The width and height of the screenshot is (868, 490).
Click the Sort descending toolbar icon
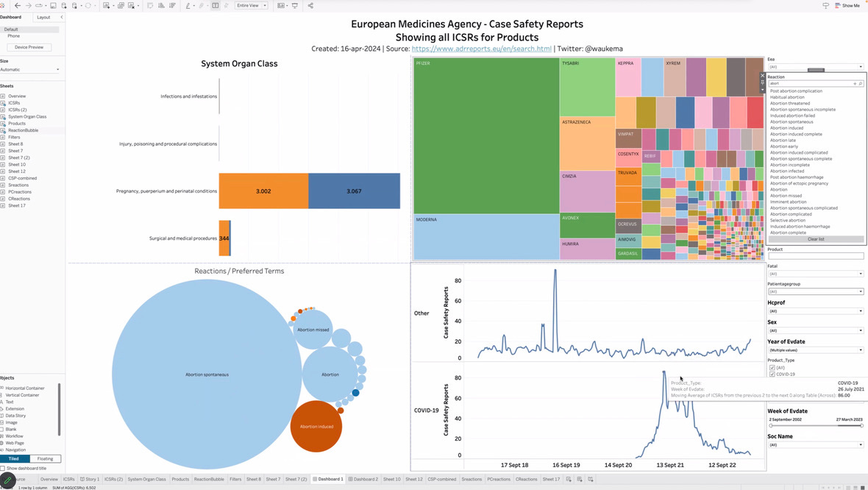tap(172, 6)
